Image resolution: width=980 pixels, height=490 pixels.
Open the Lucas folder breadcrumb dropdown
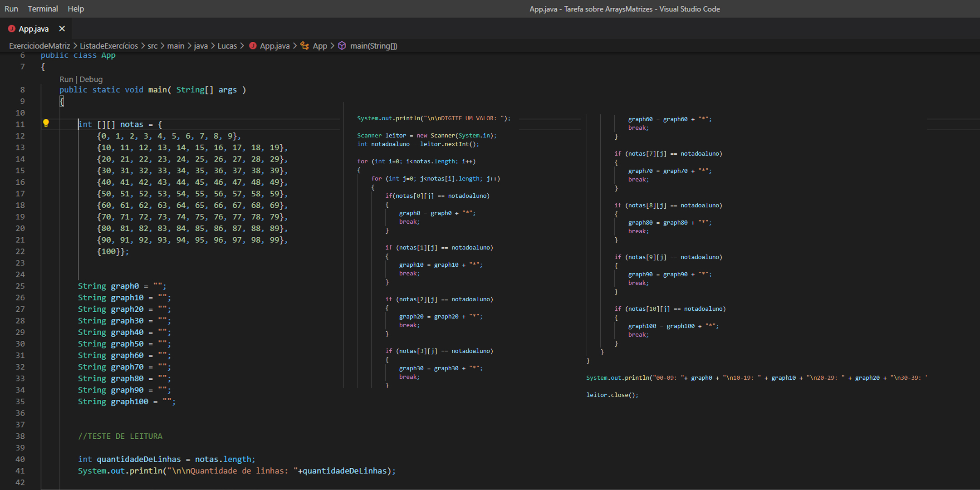tap(227, 46)
